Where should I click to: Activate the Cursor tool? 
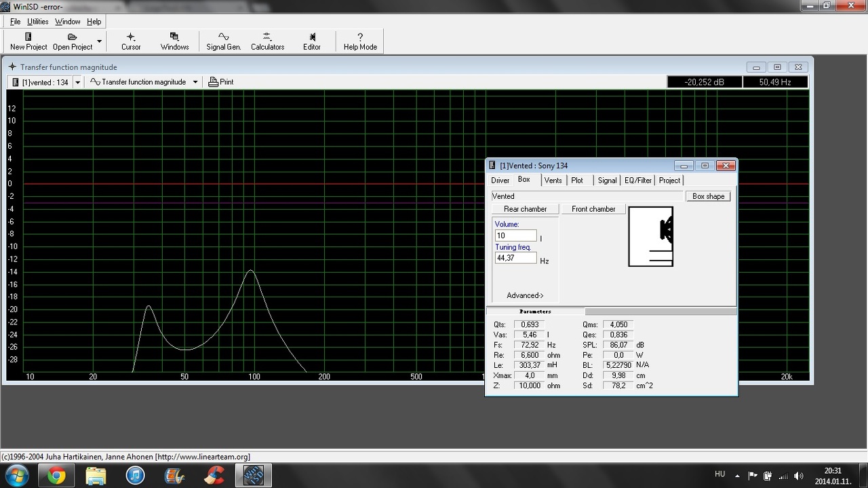pyautogui.click(x=131, y=41)
